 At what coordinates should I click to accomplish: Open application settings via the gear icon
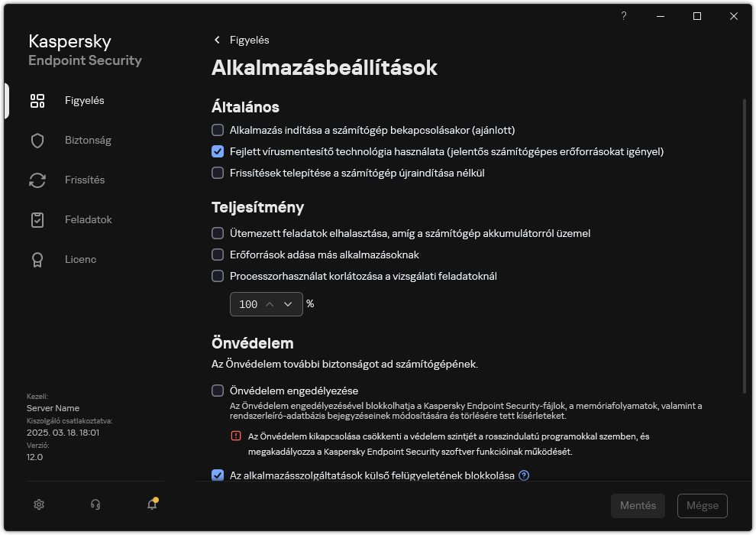[38, 504]
